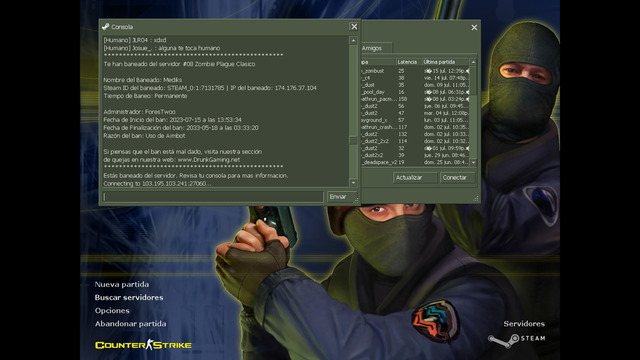The image size is (640, 360).
Task: Select the server row with latency 35
Action: pos(415,85)
